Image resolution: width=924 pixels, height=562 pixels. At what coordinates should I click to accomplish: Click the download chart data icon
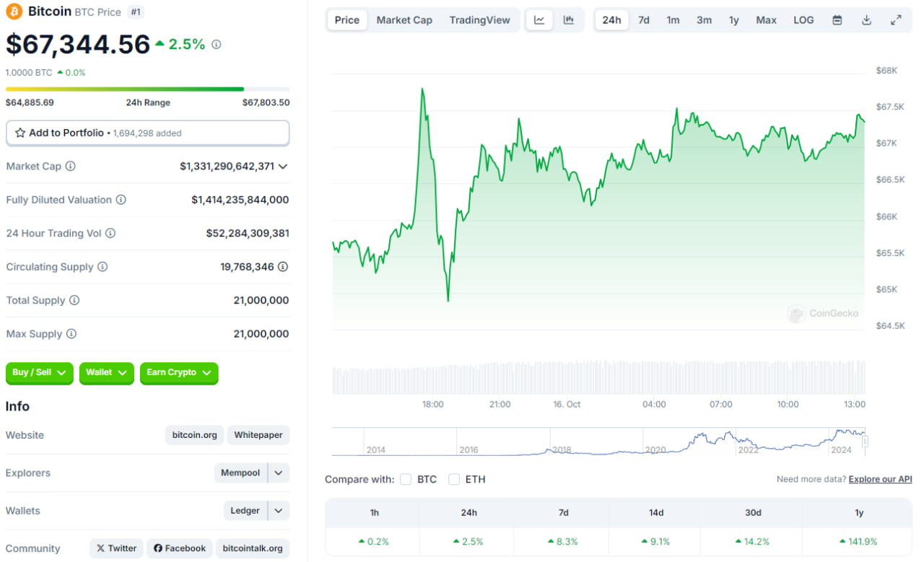[867, 20]
